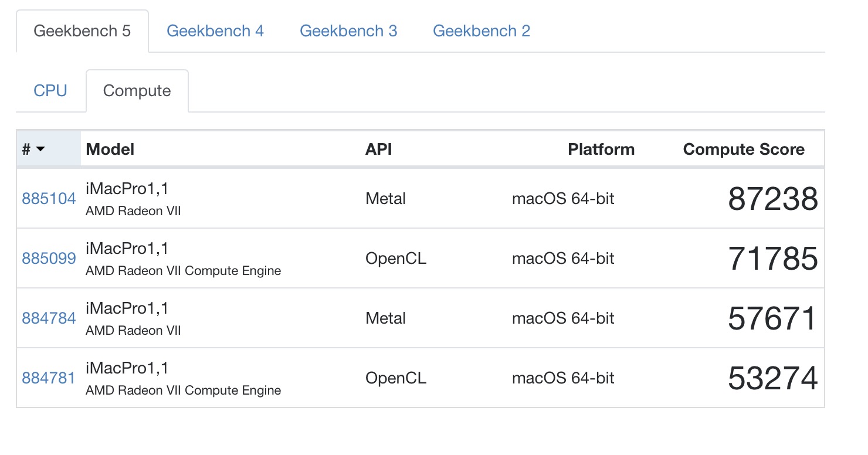868x455 pixels.
Task: Sort by the Platform column header
Action: click(x=601, y=150)
